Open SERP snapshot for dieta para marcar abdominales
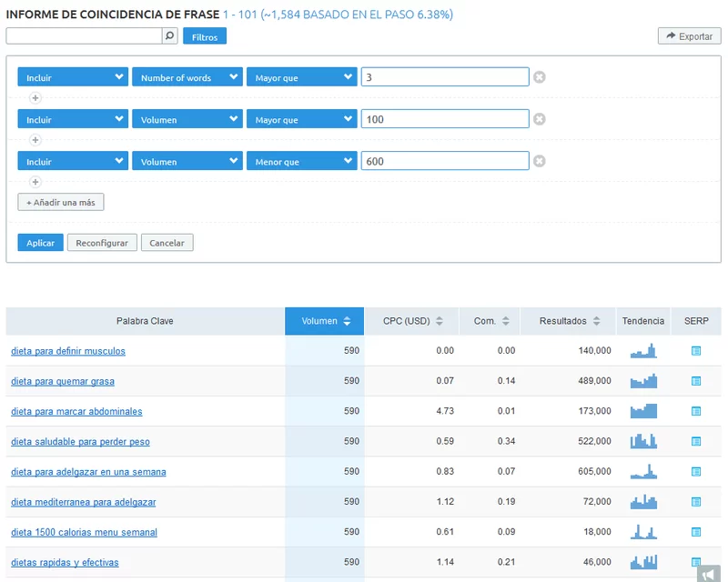 [x=696, y=411]
